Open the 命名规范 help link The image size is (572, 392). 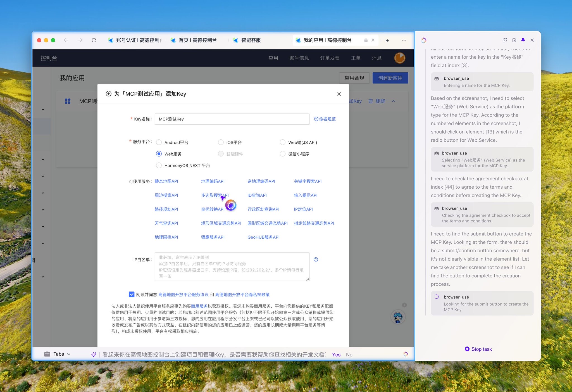325,119
